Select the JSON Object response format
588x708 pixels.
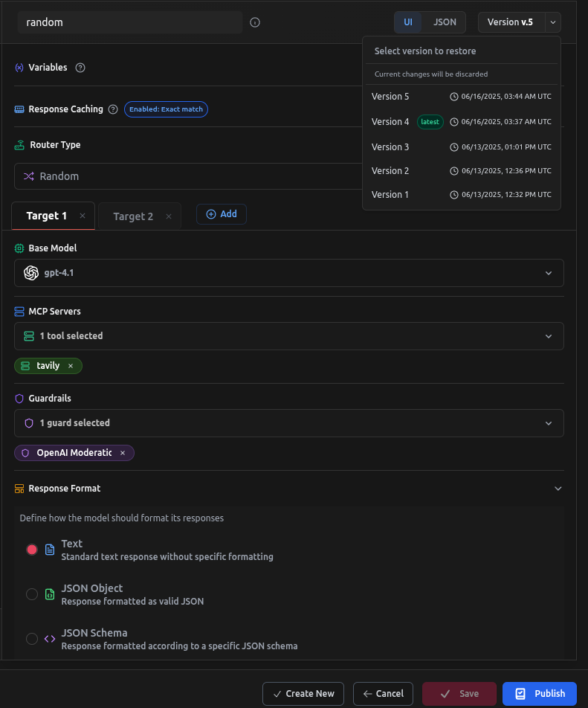(x=32, y=594)
